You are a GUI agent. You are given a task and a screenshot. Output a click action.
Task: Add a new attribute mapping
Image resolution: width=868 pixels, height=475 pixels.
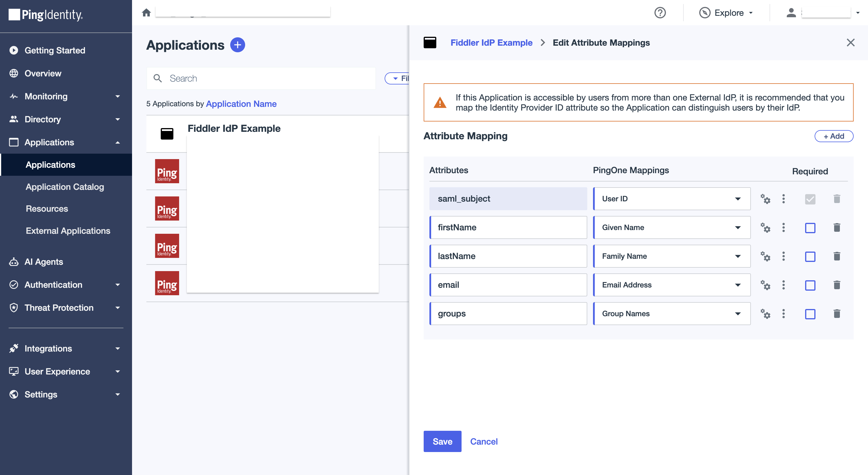tap(834, 136)
